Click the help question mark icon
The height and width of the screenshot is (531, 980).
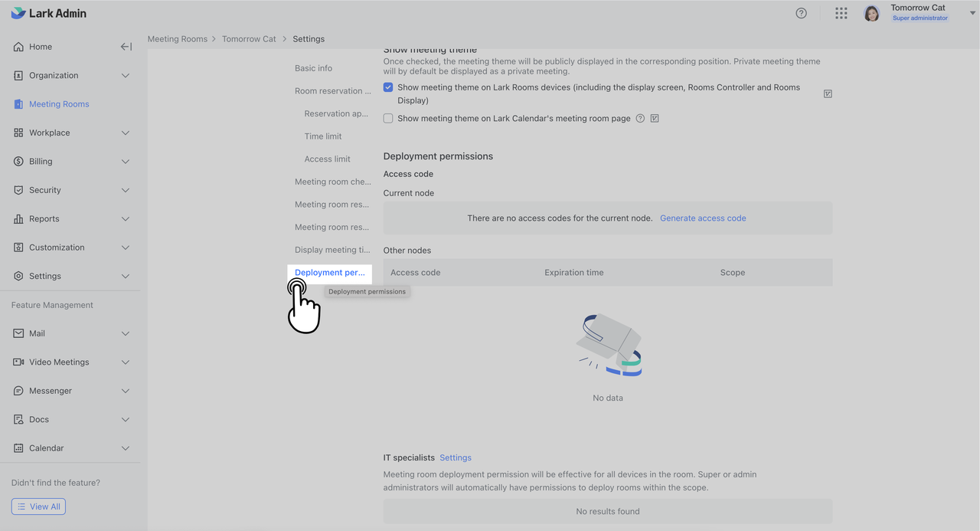(801, 13)
